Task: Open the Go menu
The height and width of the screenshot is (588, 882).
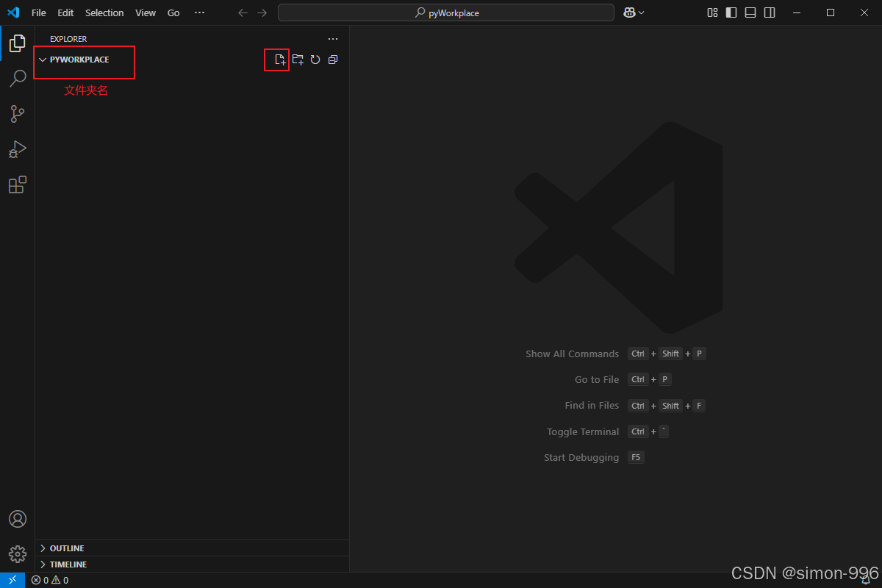Action: pos(173,12)
